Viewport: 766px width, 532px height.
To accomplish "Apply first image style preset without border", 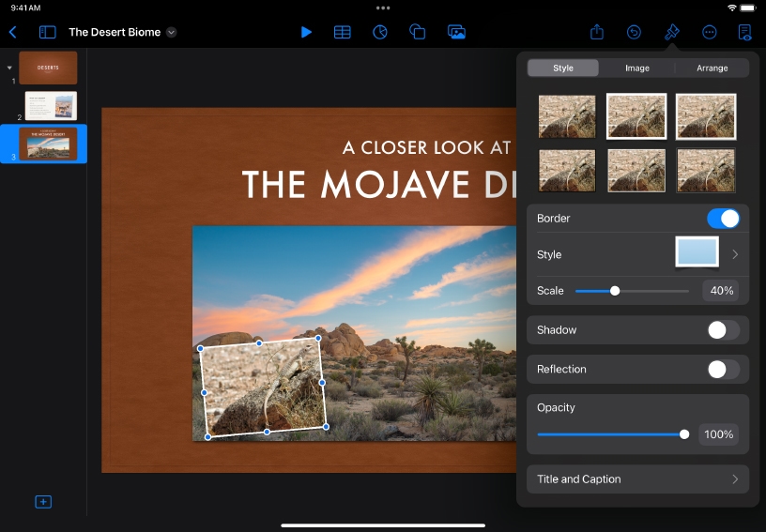I will click(x=567, y=116).
